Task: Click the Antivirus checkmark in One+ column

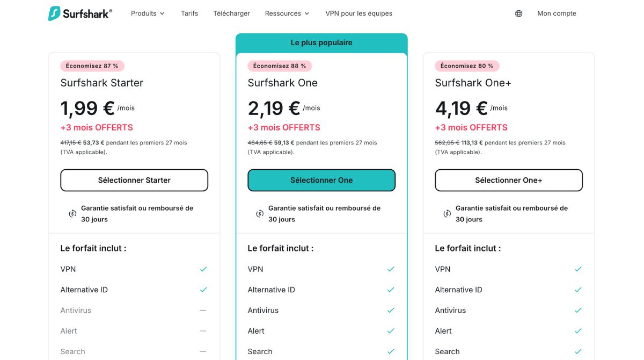Action: pyautogui.click(x=578, y=310)
